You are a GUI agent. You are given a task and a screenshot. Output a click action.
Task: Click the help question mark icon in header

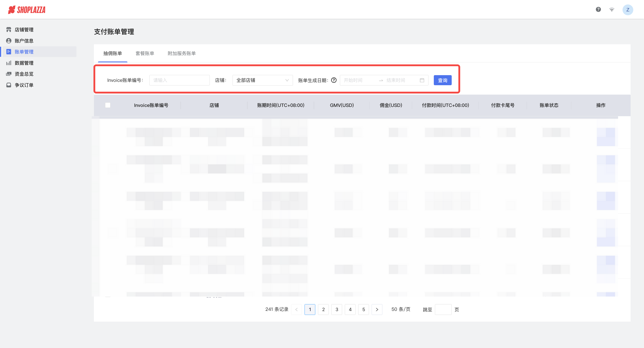click(x=598, y=9)
